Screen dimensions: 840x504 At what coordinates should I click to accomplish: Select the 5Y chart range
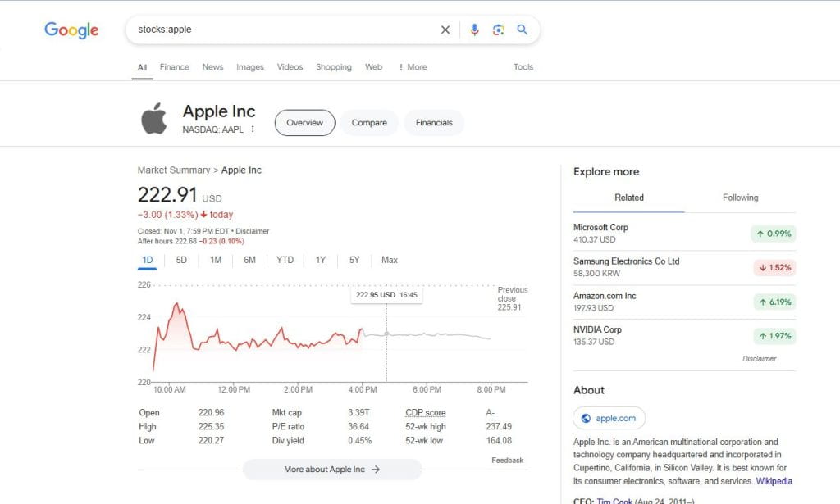click(x=354, y=260)
